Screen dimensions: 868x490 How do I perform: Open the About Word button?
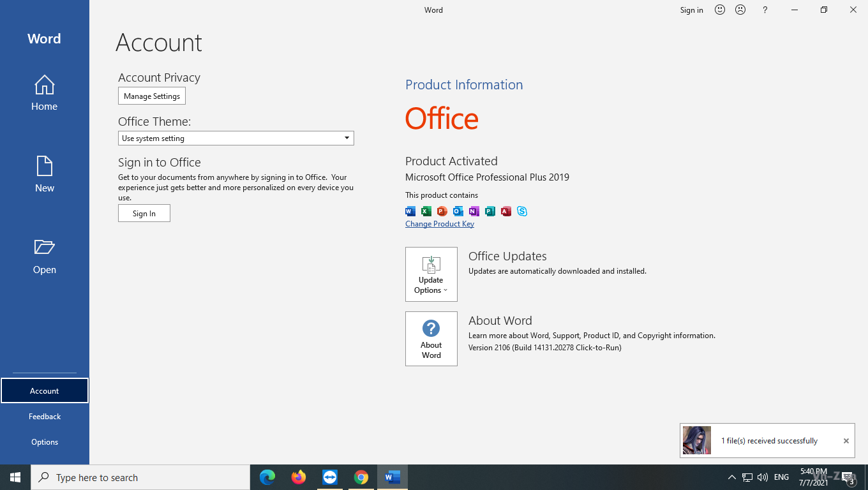click(x=431, y=339)
